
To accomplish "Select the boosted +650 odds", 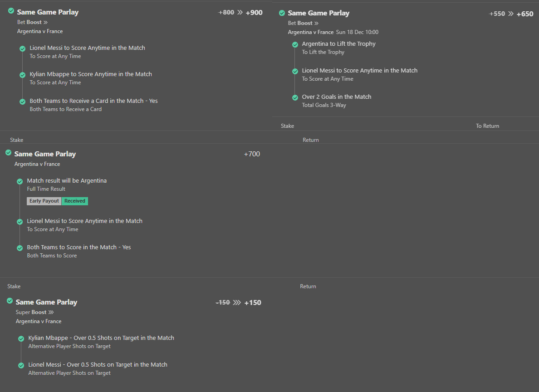I will point(525,14).
